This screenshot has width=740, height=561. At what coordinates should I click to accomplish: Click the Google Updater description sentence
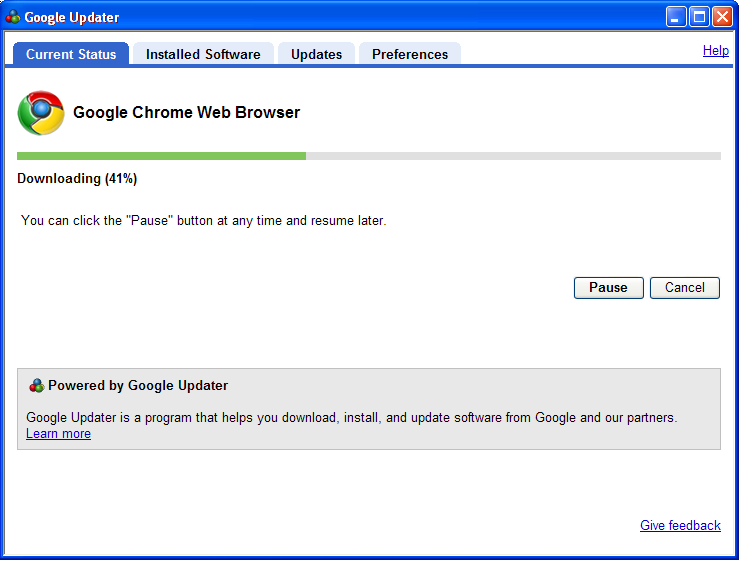(352, 418)
